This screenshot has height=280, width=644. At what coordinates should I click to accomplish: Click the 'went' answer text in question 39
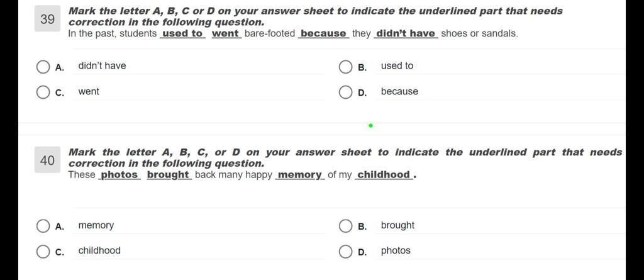tap(89, 91)
